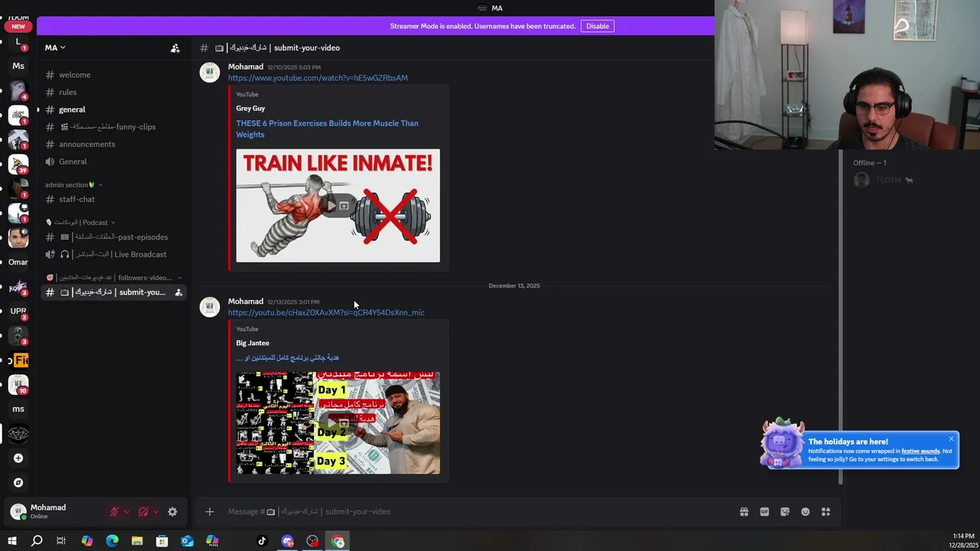The height and width of the screenshot is (551, 980).
Task: Click the plus attachment icon in message bar
Action: pos(210,511)
